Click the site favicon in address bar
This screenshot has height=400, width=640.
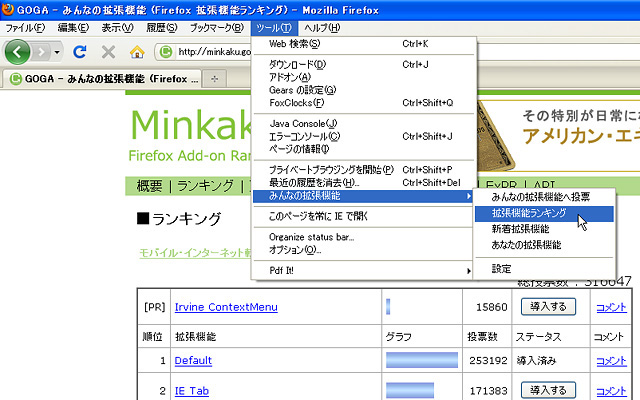tap(166, 52)
